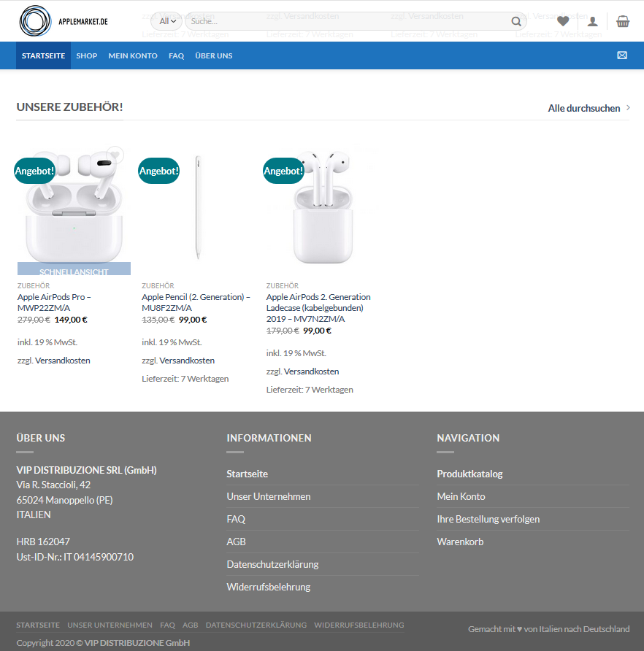644x651 pixels.
Task: Click VIP DISTRIBUZIONE SRL (GmbH) company name
Action: 86,470
